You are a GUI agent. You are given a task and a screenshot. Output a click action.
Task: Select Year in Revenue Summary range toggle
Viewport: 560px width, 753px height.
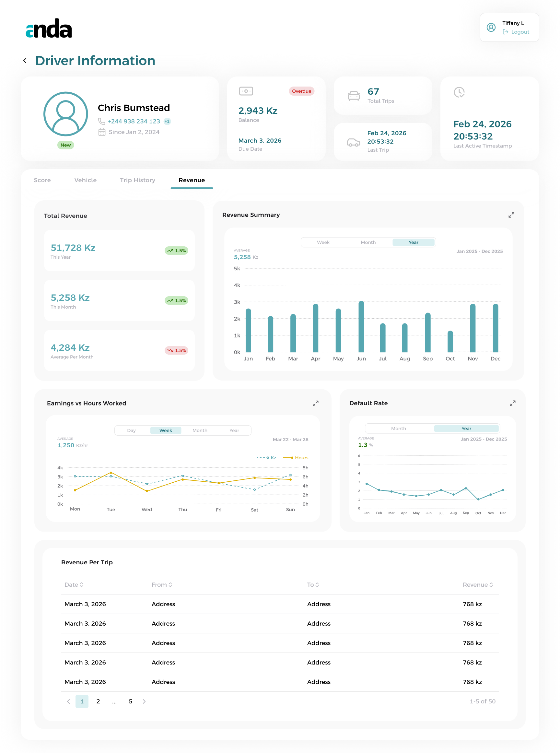click(x=413, y=242)
